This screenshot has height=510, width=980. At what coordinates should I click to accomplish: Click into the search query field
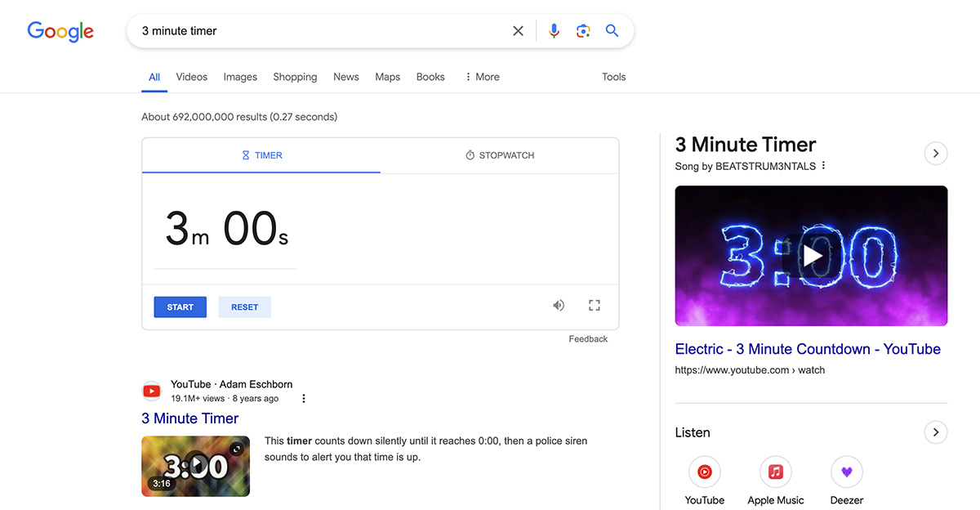[323, 31]
